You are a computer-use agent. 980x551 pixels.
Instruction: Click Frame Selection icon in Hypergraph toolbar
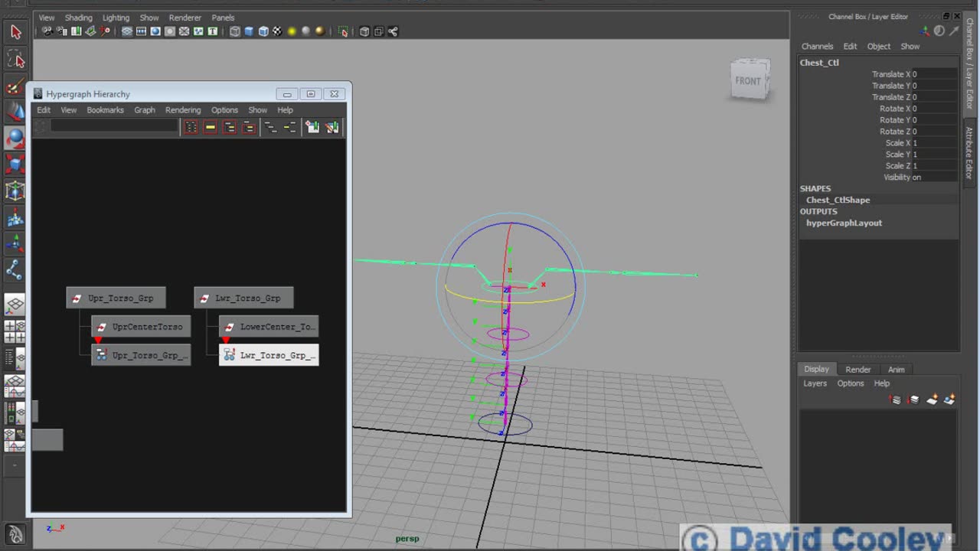pos(210,127)
